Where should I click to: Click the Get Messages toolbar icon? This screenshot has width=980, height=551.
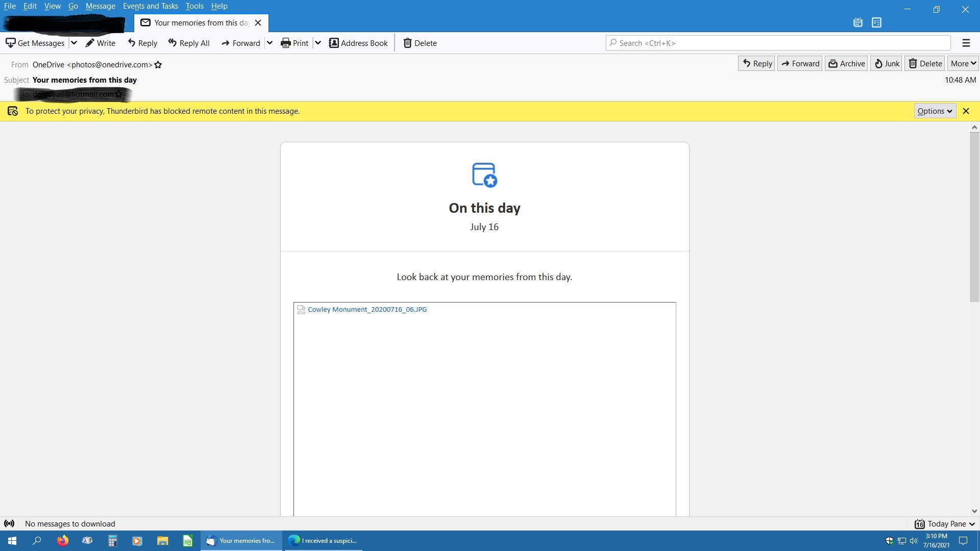point(10,43)
